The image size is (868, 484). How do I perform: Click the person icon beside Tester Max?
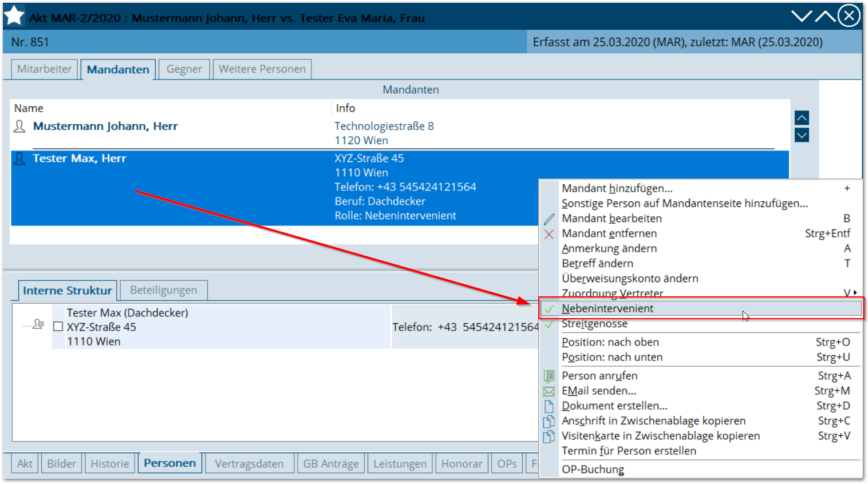19,158
